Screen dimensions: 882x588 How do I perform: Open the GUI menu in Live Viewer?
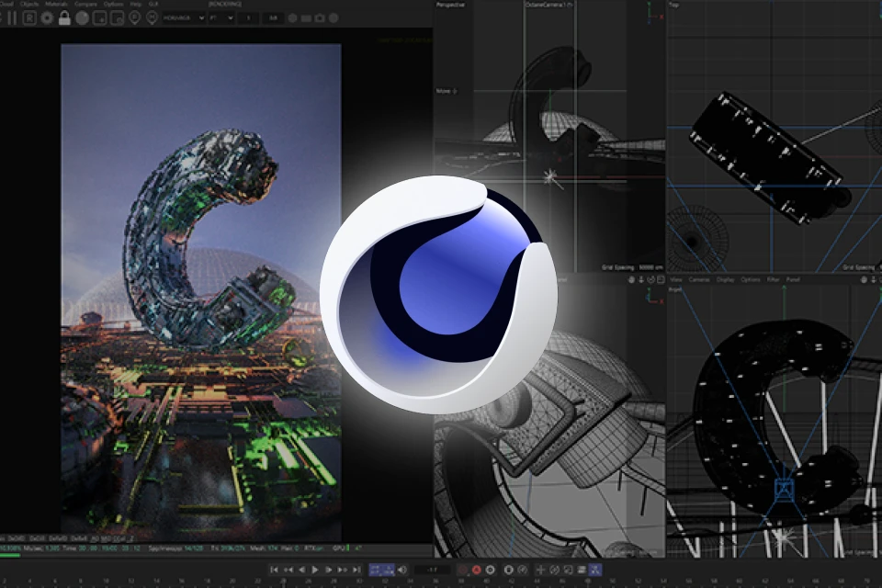click(153, 4)
